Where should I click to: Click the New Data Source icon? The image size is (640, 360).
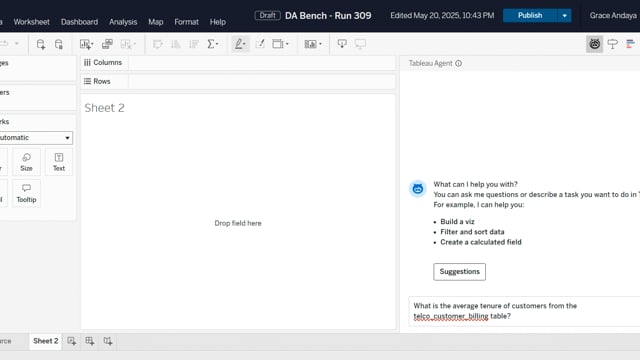click(40, 44)
